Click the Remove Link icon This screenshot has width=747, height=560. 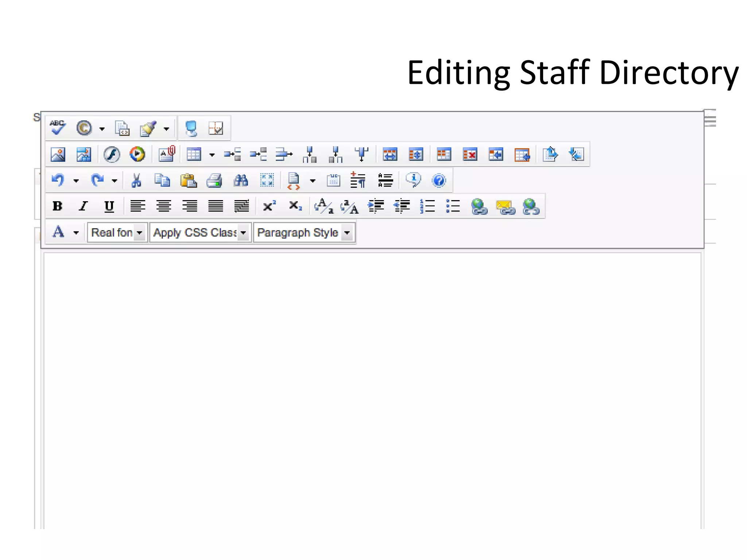[x=531, y=207]
